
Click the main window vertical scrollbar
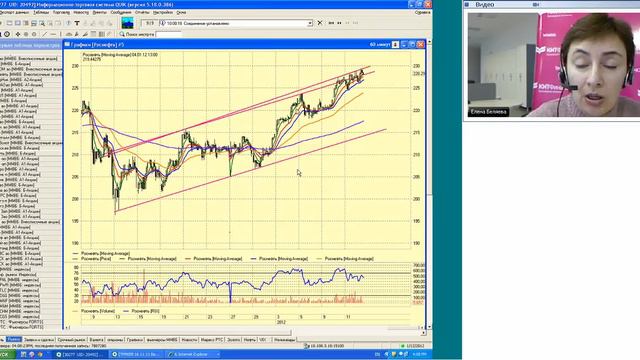[429, 184]
